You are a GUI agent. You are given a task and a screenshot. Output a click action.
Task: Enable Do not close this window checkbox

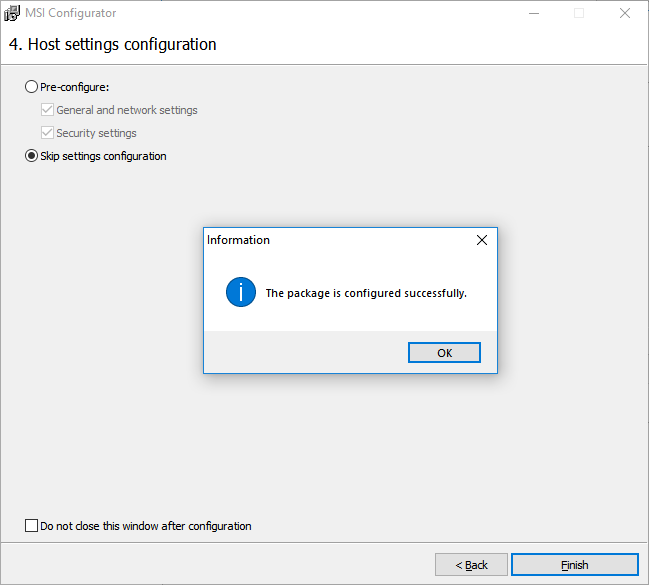tap(31, 526)
